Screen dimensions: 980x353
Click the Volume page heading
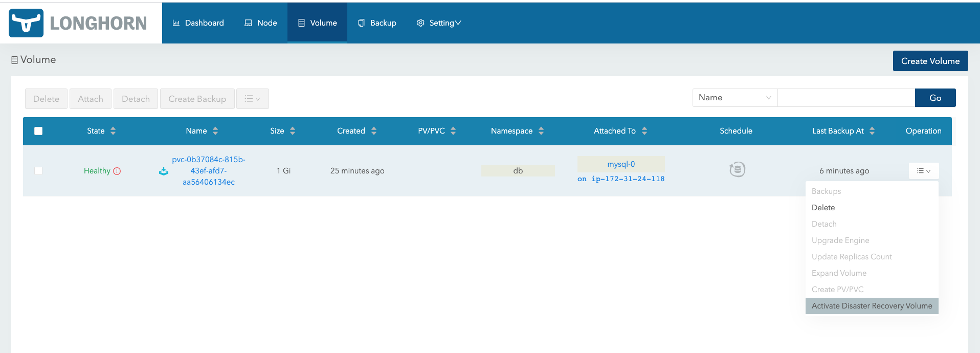tap(34, 60)
